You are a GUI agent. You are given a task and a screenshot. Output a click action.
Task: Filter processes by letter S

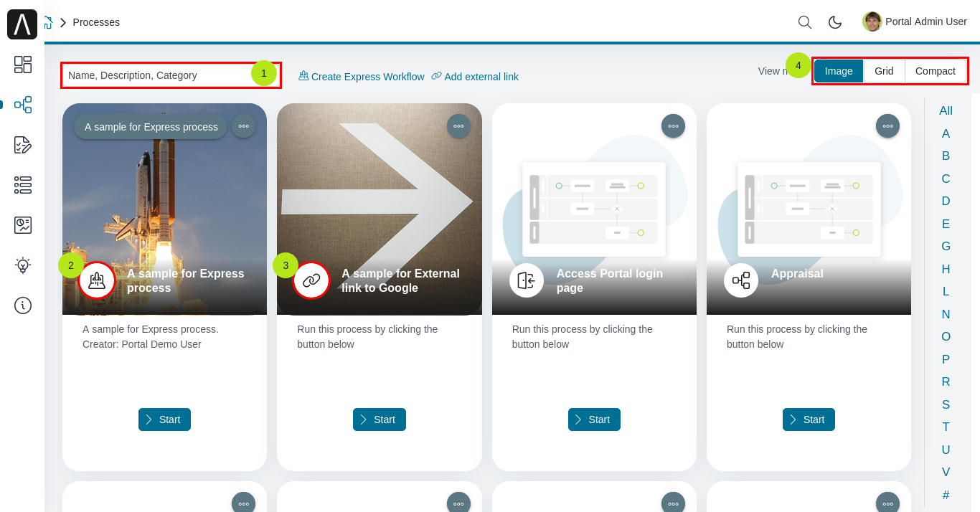[946, 404]
